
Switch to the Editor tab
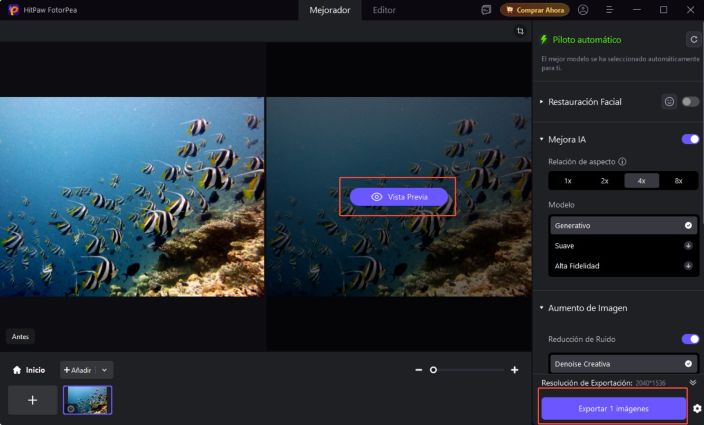(x=384, y=10)
